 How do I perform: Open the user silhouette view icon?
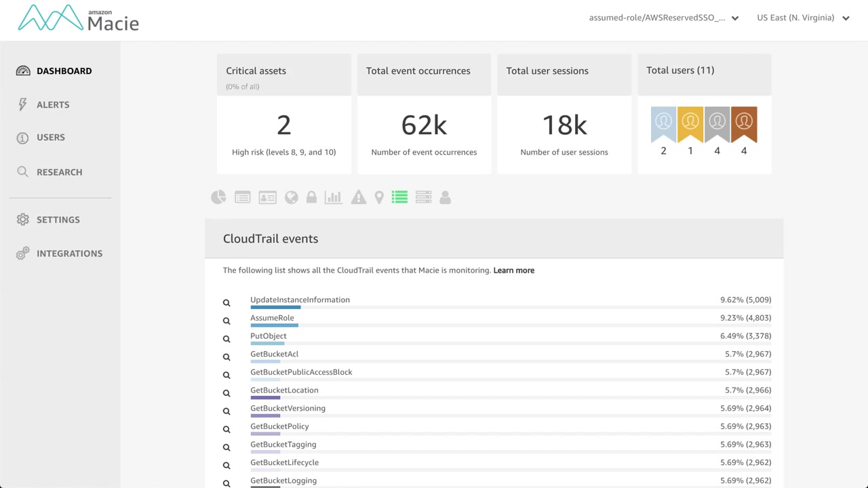tap(446, 197)
